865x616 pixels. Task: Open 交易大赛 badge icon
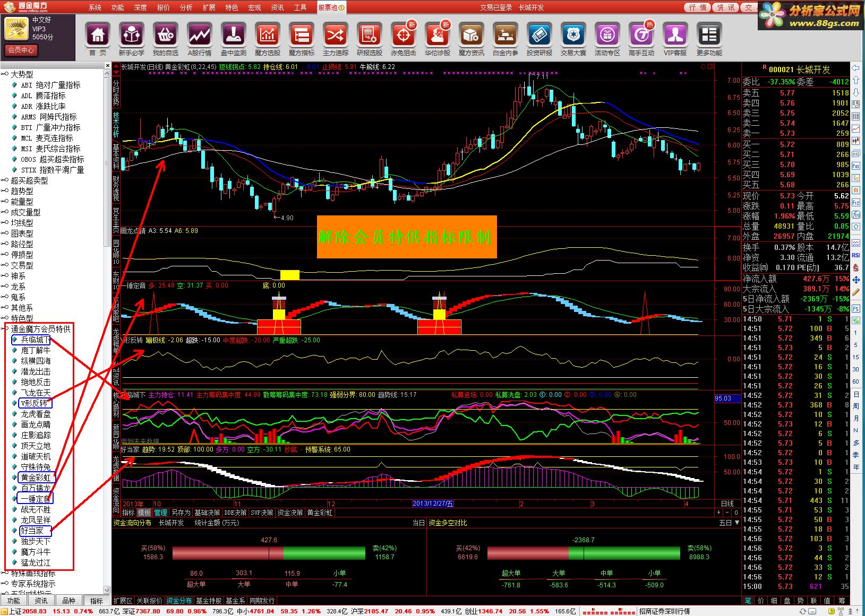point(573,35)
